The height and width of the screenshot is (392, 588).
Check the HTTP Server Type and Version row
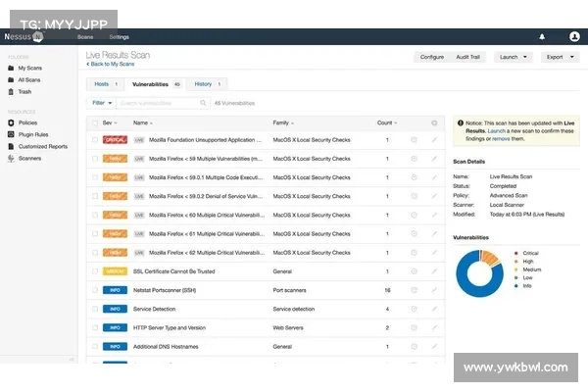pos(95,327)
